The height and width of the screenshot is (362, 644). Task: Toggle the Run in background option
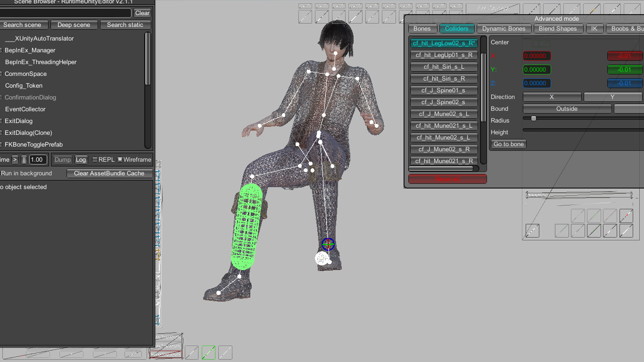[x=26, y=173]
